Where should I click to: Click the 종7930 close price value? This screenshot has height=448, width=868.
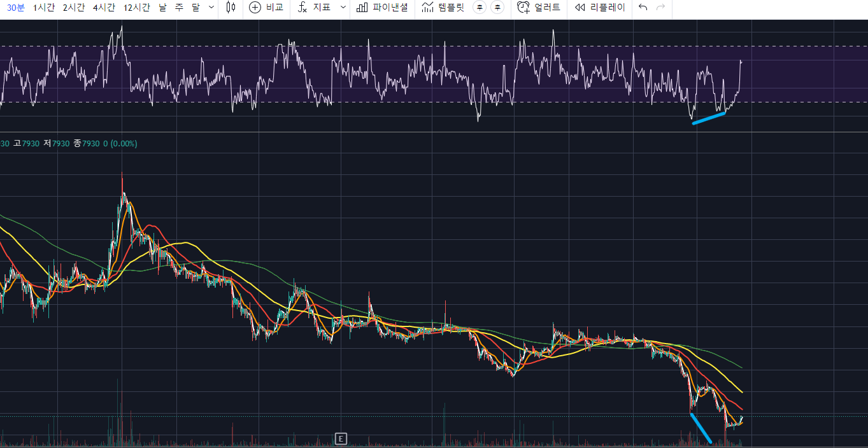(87, 144)
